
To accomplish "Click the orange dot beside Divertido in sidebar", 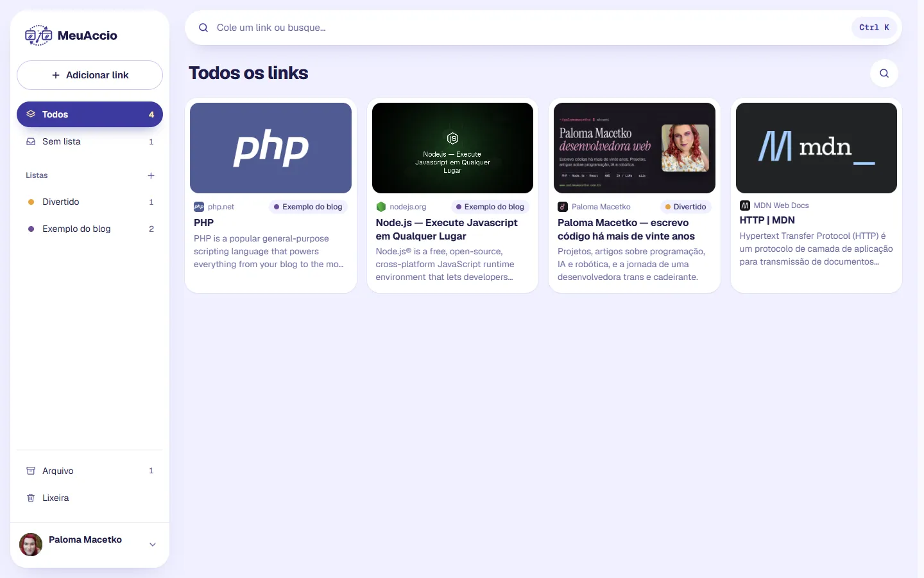I will (x=31, y=202).
